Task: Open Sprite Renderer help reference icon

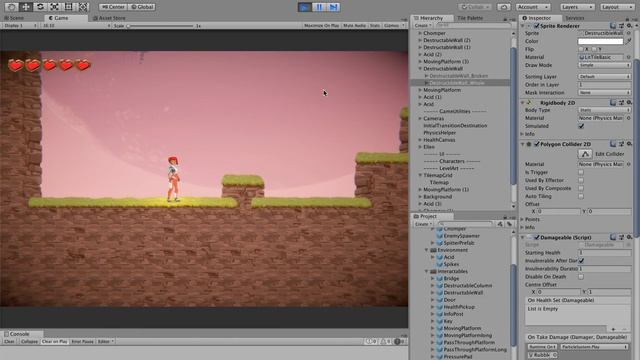Action: (x=613, y=26)
